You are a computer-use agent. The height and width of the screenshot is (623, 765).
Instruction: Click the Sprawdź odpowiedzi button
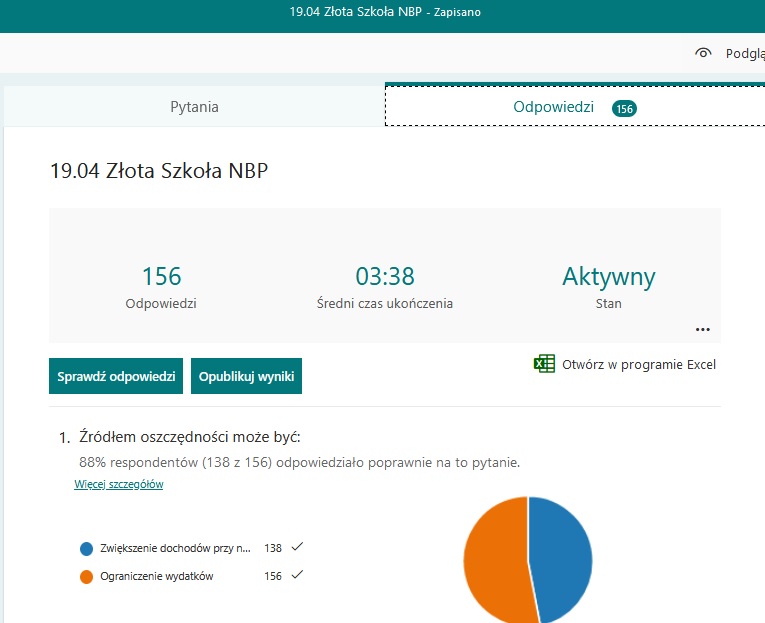116,376
